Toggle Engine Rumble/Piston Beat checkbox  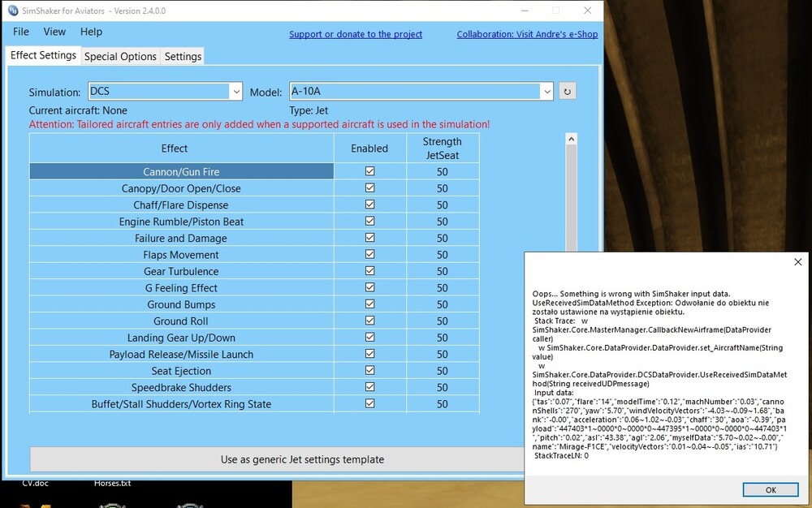[369, 221]
